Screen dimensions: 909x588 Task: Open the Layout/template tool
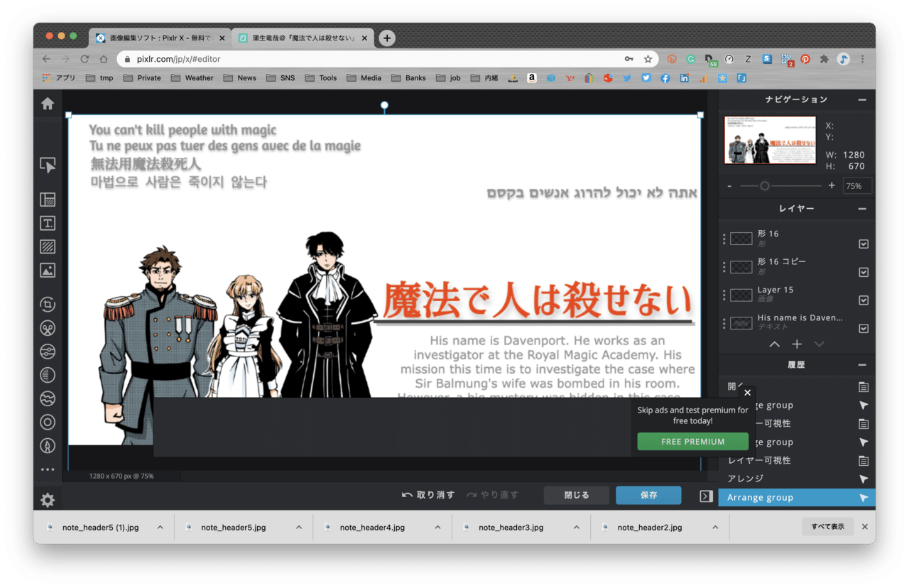48,200
